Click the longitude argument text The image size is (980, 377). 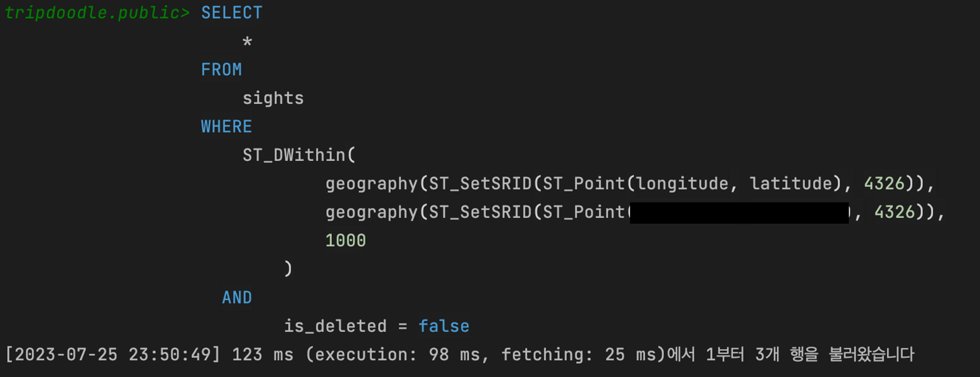pos(682,183)
